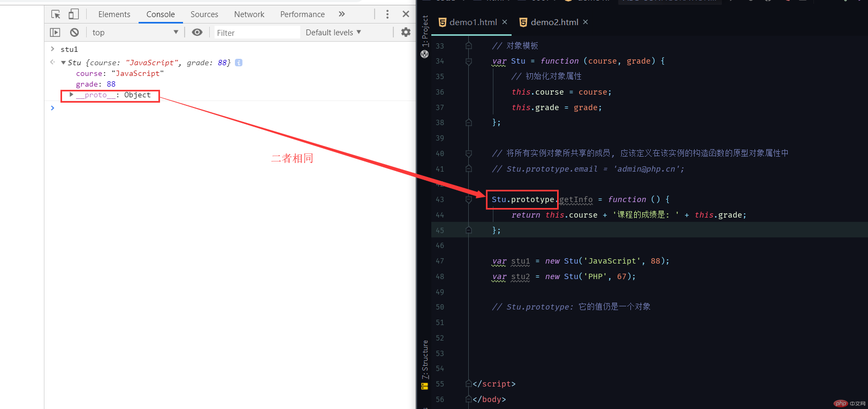Select the stu1 console entry text
868x409 pixels.
(x=70, y=49)
